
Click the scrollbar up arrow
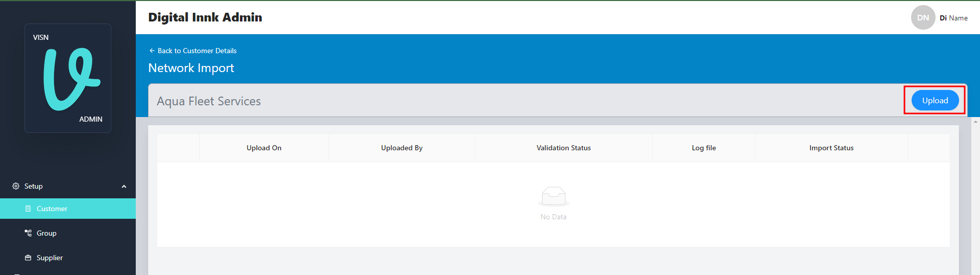[975, 122]
